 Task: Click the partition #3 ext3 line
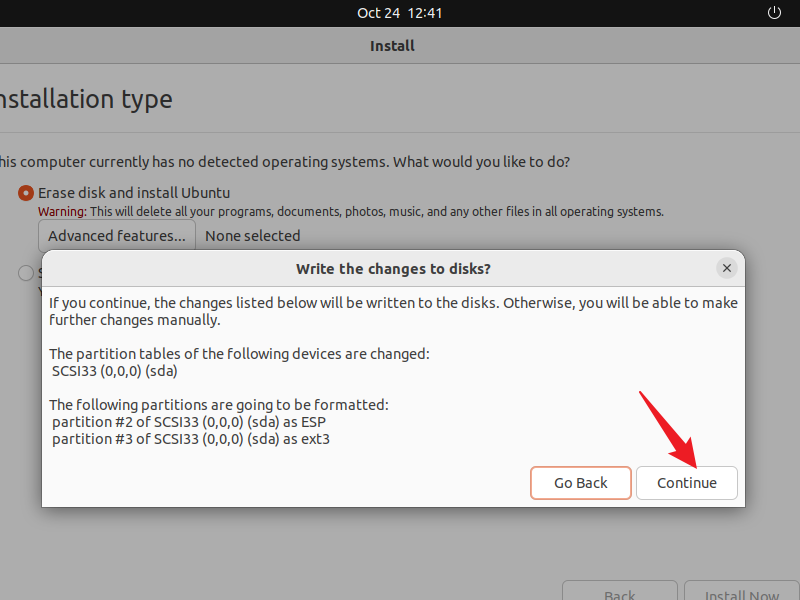(x=190, y=438)
